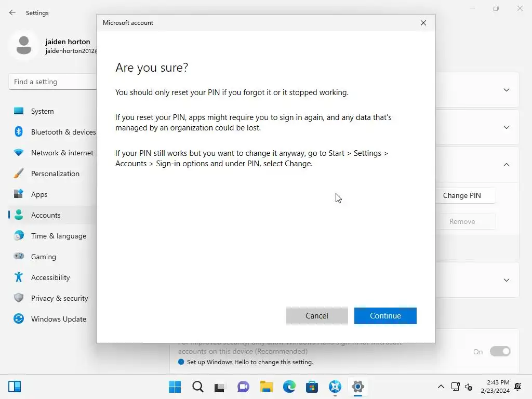Screen dimensions: 532x399
Task: Click the Bluetooth icon in the sidebar
Action: (x=19, y=131)
